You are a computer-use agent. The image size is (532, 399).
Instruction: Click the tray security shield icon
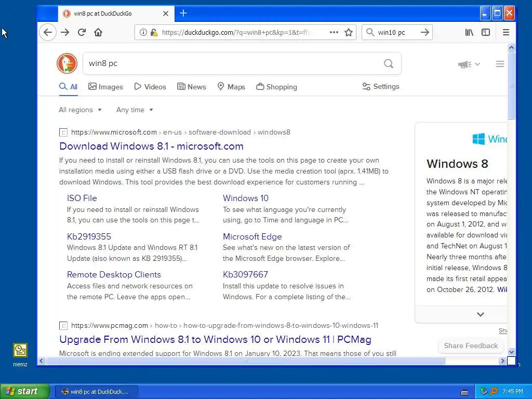coord(484,391)
